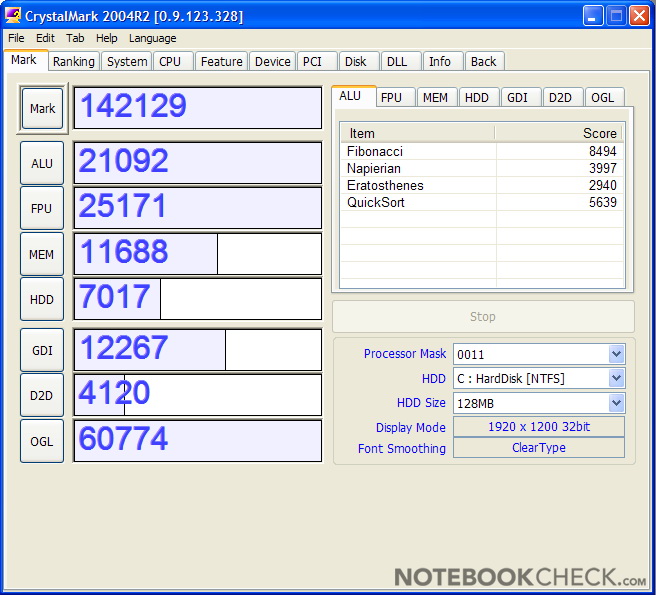Click the FPU score bar 25171
The height and width of the screenshot is (595, 656).
(197, 208)
